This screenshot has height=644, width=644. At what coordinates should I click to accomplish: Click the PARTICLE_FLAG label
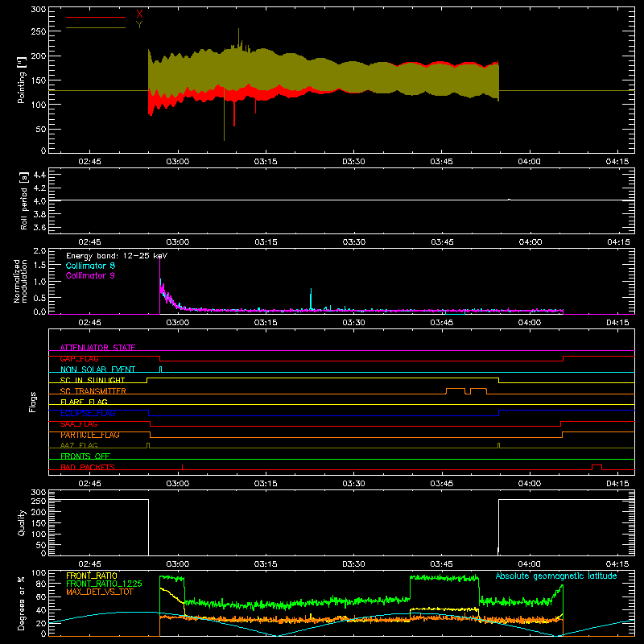click(x=90, y=435)
